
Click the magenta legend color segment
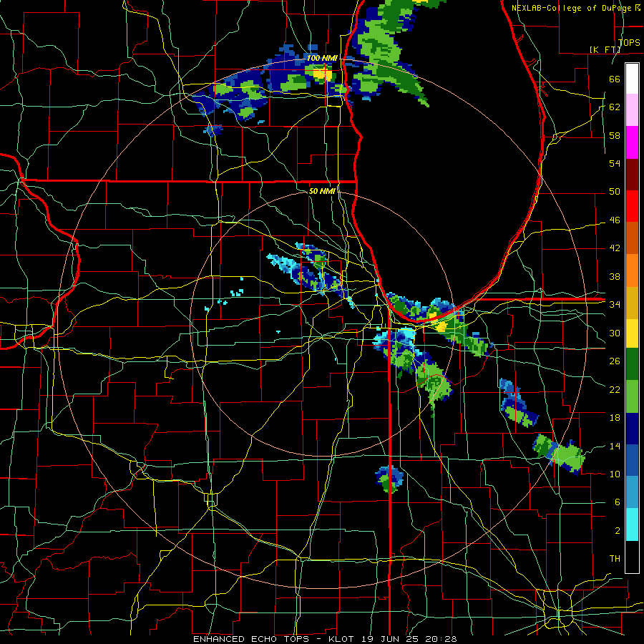(x=632, y=142)
